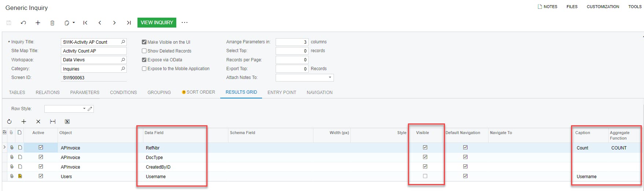Click the VIEW INQUIRY button
The image size is (644, 191).
point(157,22)
